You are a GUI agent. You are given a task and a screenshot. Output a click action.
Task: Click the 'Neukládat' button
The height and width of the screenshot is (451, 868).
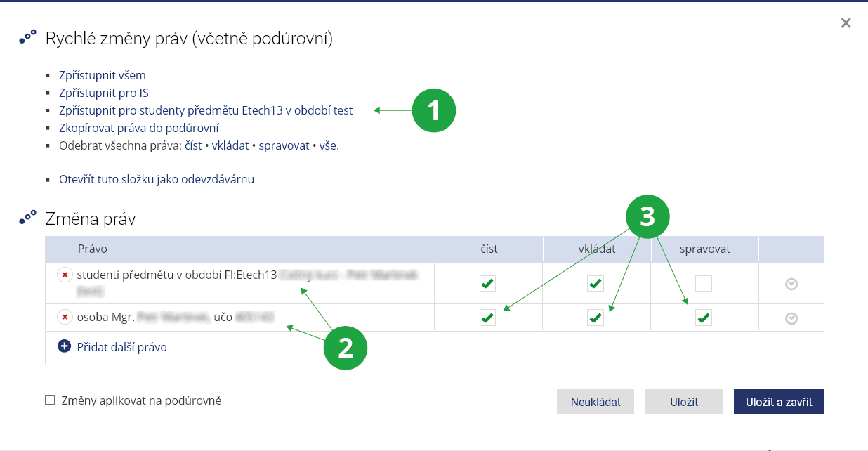click(x=596, y=402)
